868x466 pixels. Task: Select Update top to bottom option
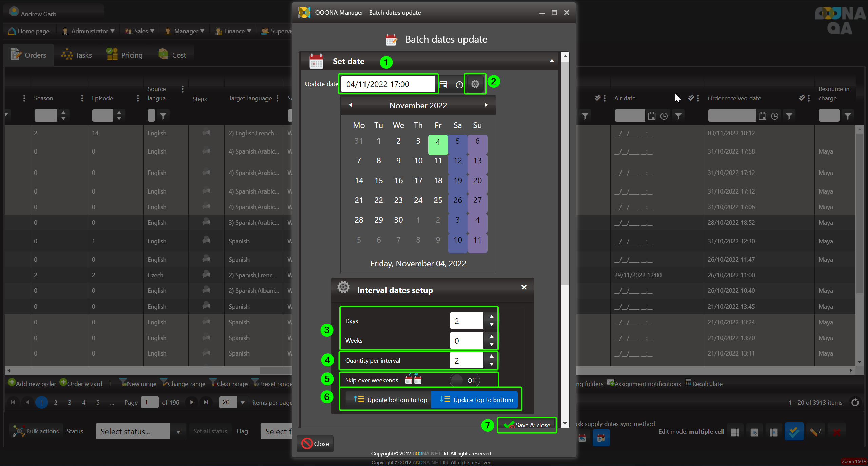(x=475, y=400)
